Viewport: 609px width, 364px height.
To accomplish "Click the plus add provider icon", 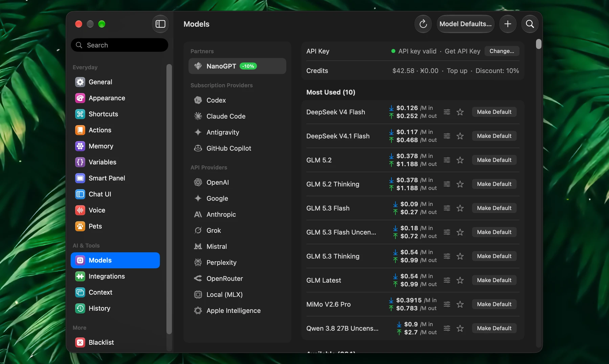I will coord(507,24).
